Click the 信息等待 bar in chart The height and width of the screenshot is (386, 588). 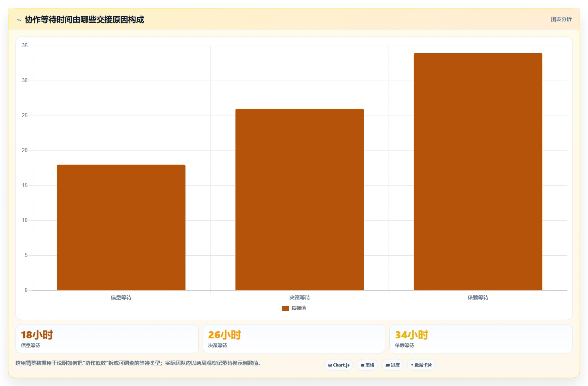click(121, 228)
